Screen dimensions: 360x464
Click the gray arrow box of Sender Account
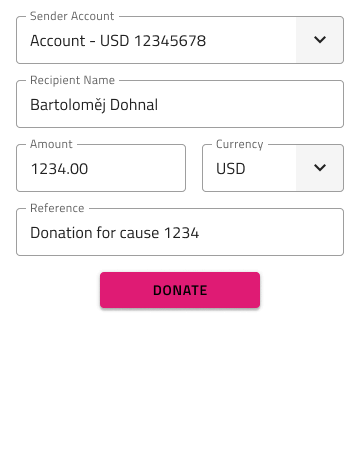tap(320, 40)
